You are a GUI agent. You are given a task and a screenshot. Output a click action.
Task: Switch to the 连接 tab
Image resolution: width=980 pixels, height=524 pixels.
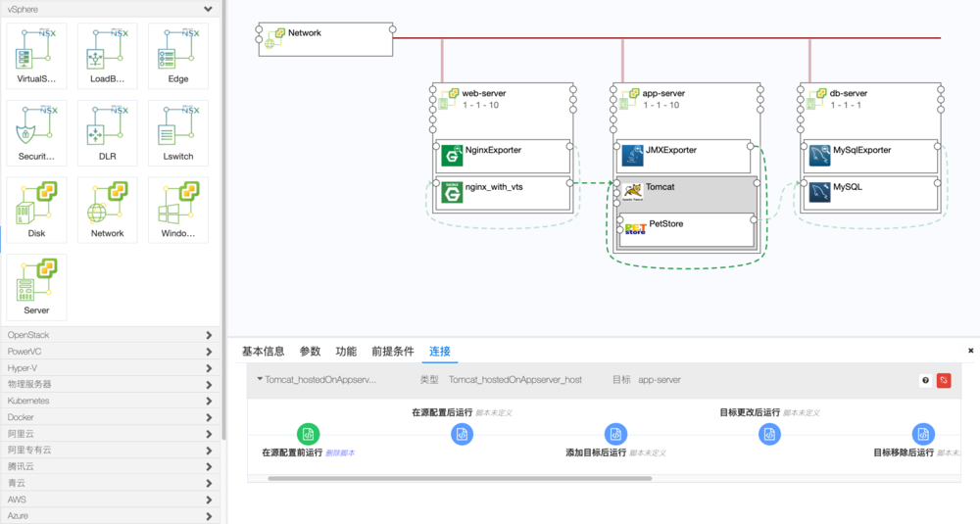pyautogui.click(x=439, y=351)
